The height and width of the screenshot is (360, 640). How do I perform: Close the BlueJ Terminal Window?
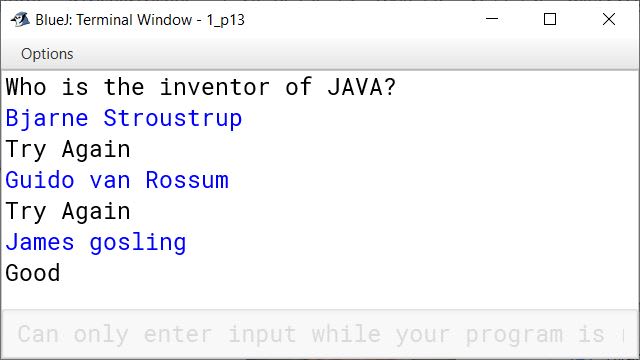pyautogui.click(x=609, y=19)
